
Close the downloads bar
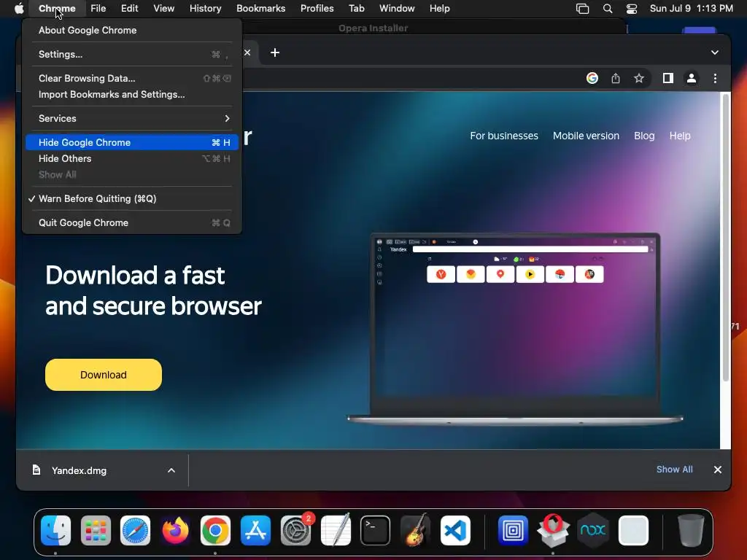click(718, 470)
